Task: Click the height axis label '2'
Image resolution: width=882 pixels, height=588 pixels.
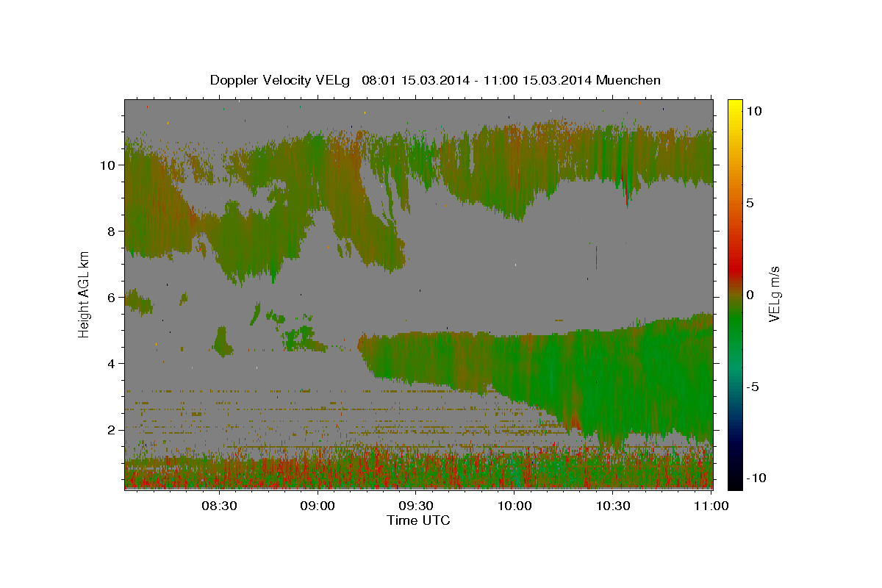Action: pos(111,429)
